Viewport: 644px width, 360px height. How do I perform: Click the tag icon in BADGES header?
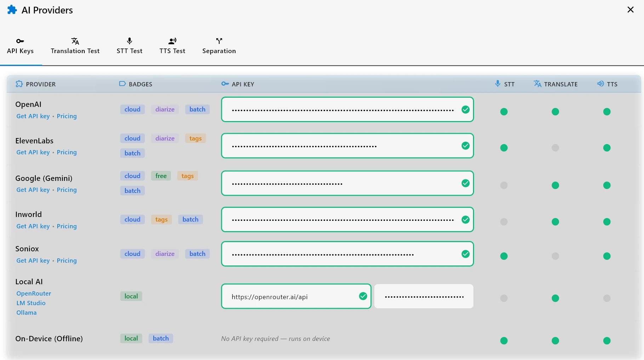[x=122, y=84]
